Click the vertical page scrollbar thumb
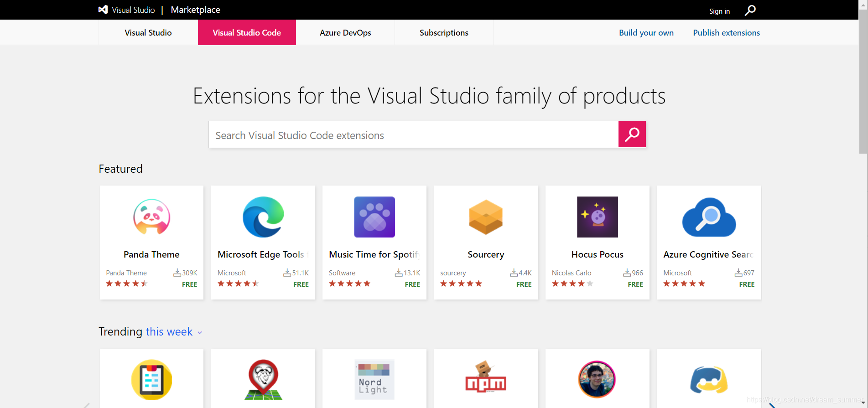 point(863,82)
